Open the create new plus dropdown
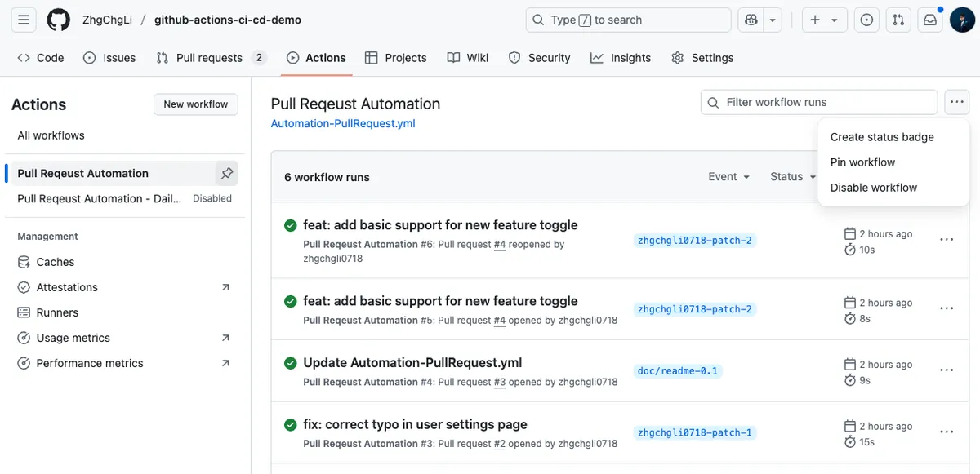 823,20
